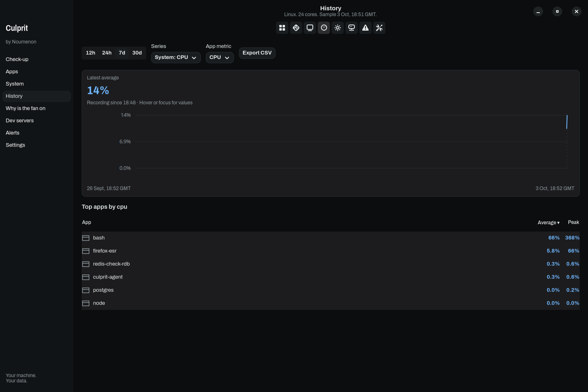This screenshot has height=392, width=588.
Task: Expand the Series System: CPU dropdown
Action: tap(176, 58)
